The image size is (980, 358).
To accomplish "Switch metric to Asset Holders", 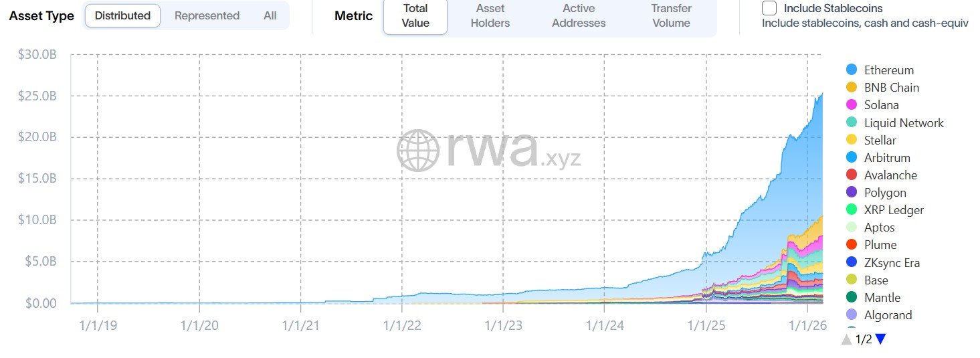I will [490, 15].
